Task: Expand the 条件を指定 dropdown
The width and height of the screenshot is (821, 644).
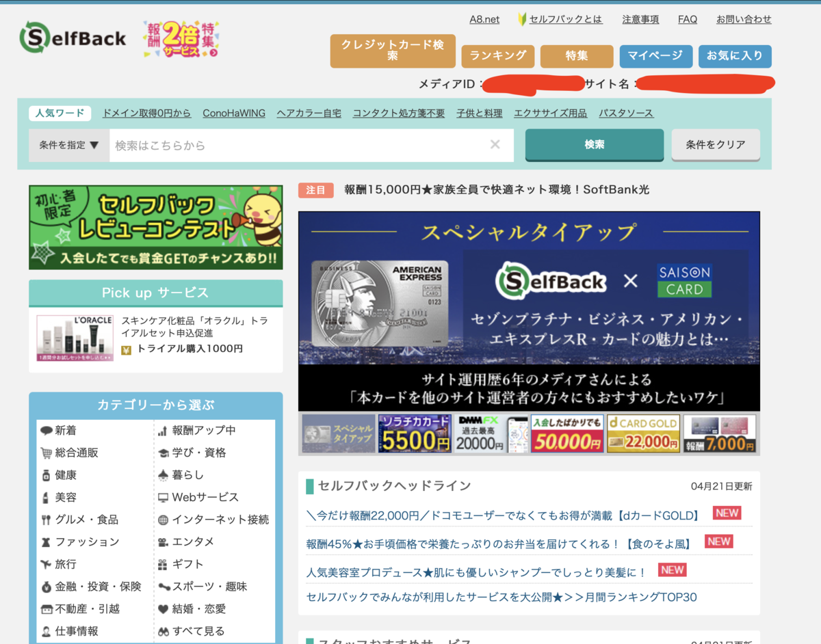Action: click(x=69, y=145)
